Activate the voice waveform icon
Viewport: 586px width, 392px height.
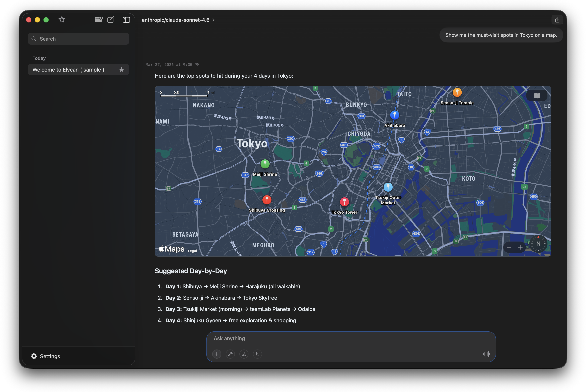487,354
